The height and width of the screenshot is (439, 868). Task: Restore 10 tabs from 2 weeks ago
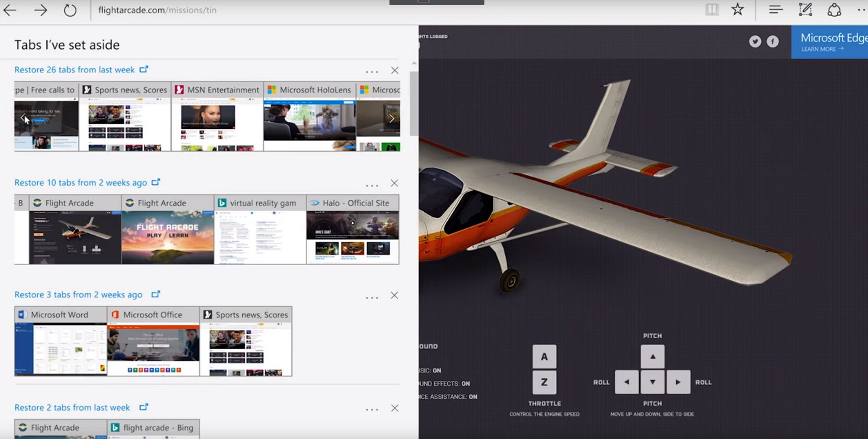coord(80,182)
